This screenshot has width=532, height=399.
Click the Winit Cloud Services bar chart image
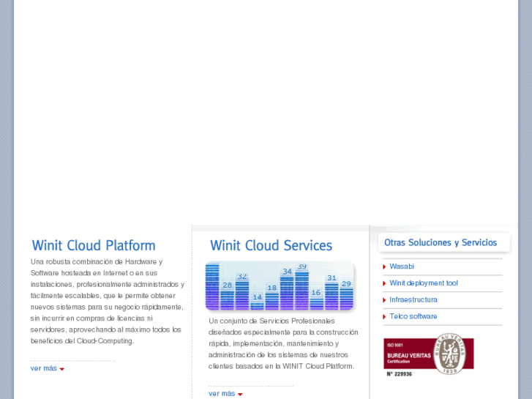point(280,286)
